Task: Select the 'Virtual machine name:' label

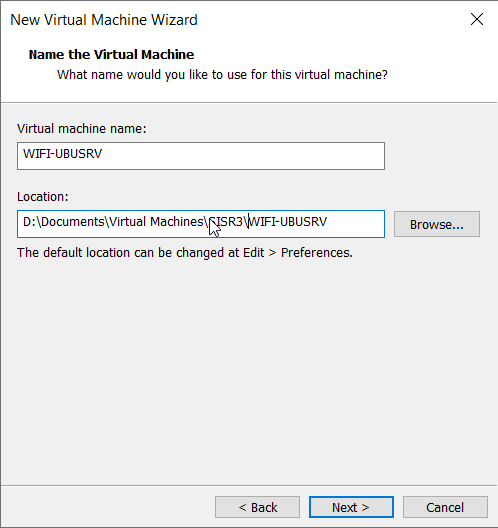Action: (82, 129)
